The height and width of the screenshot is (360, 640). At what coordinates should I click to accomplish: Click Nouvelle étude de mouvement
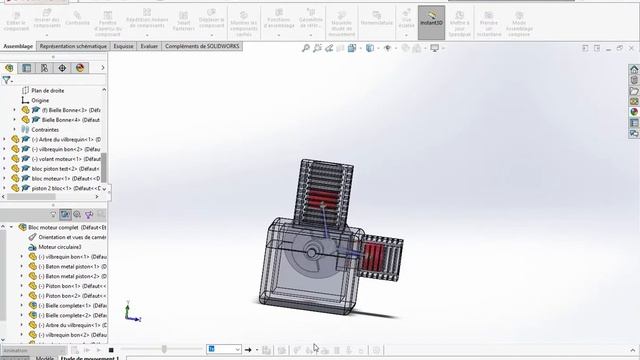point(342,24)
